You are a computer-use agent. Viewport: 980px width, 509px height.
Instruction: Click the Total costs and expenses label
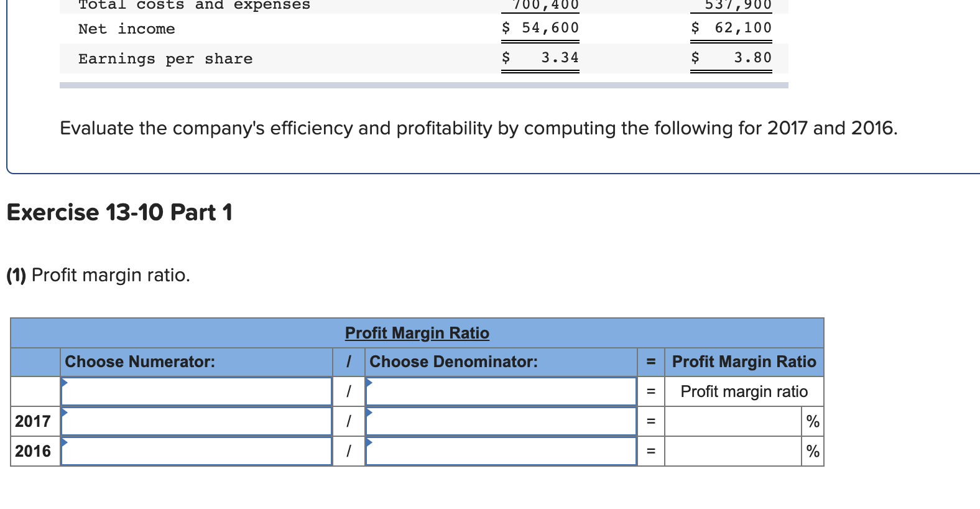[x=194, y=5]
